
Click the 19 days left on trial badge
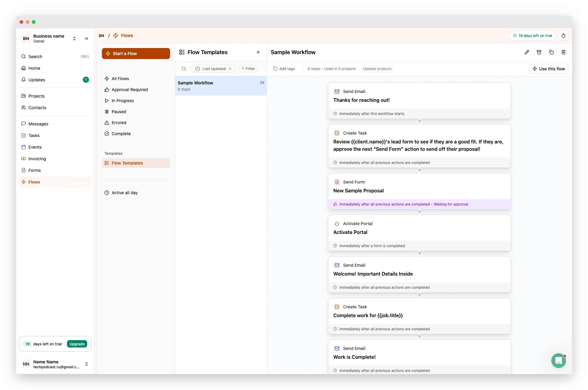tap(533, 36)
